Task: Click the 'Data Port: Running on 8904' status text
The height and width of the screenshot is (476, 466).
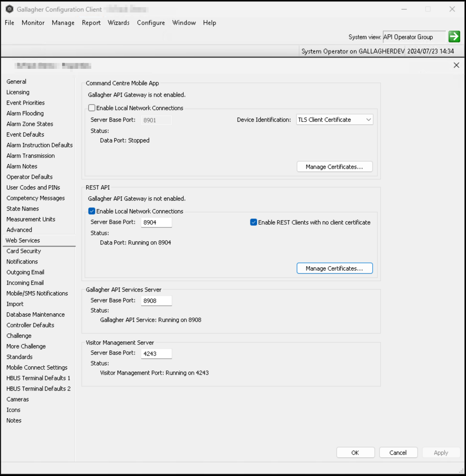Action: coord(135,243)
